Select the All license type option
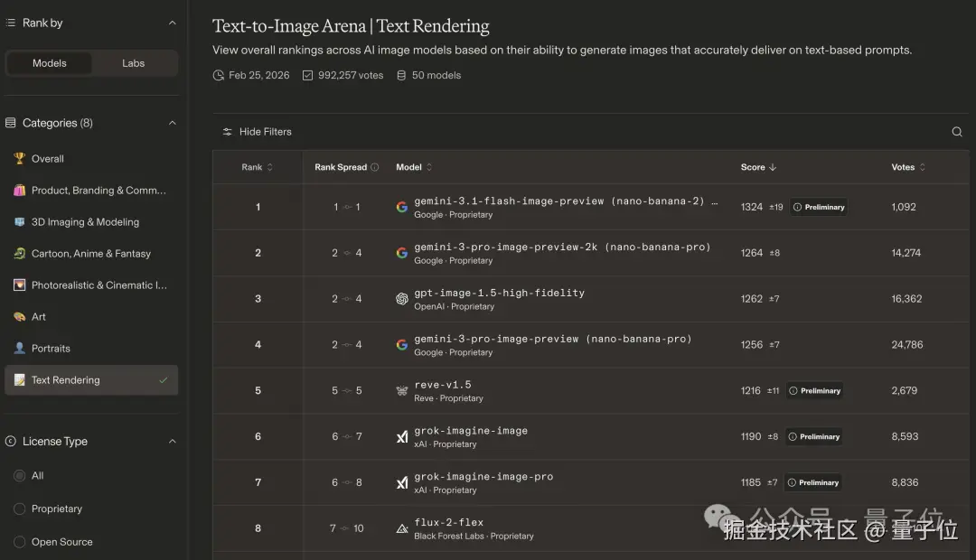 click(20, 475)
